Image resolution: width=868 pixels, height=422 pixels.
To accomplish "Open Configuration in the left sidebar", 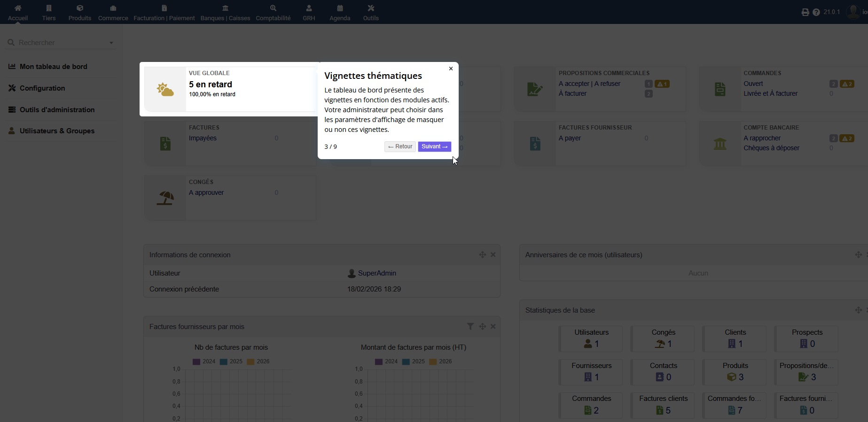I will [42, 88].
